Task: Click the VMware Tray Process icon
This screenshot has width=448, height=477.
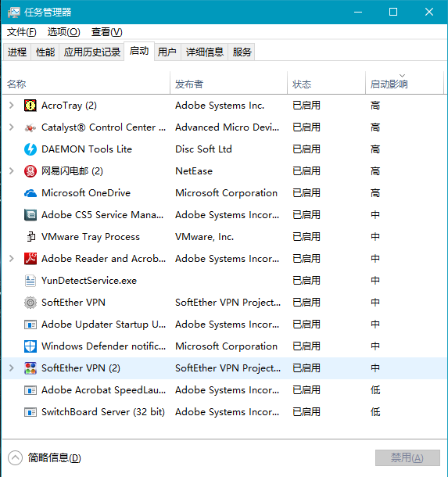Action: coord(30,237)
